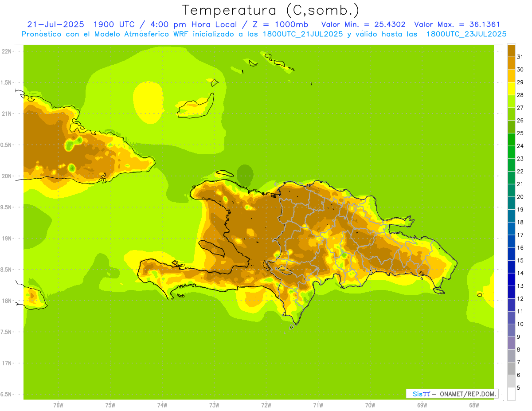This screenshot has height=411, width=532.
Task: Click the "1800UTC_21JUL2025" initialization time text
Action: coord(303,34)
